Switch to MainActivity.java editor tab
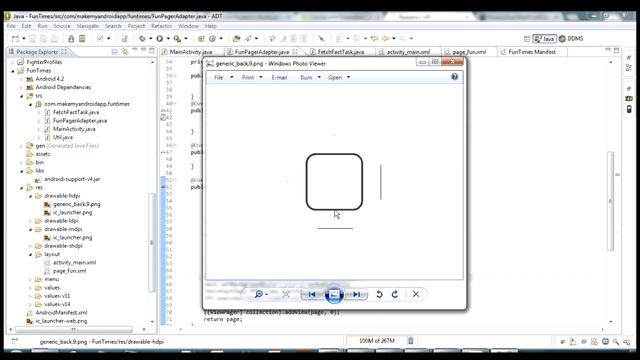This screenshot has height=360, width=640. coord(191,52)
